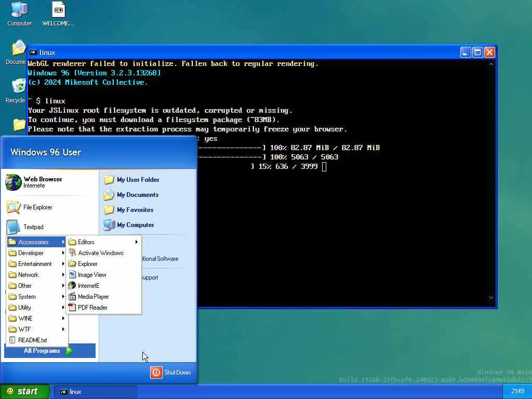Click the Image View picture icon

(72, 274)
